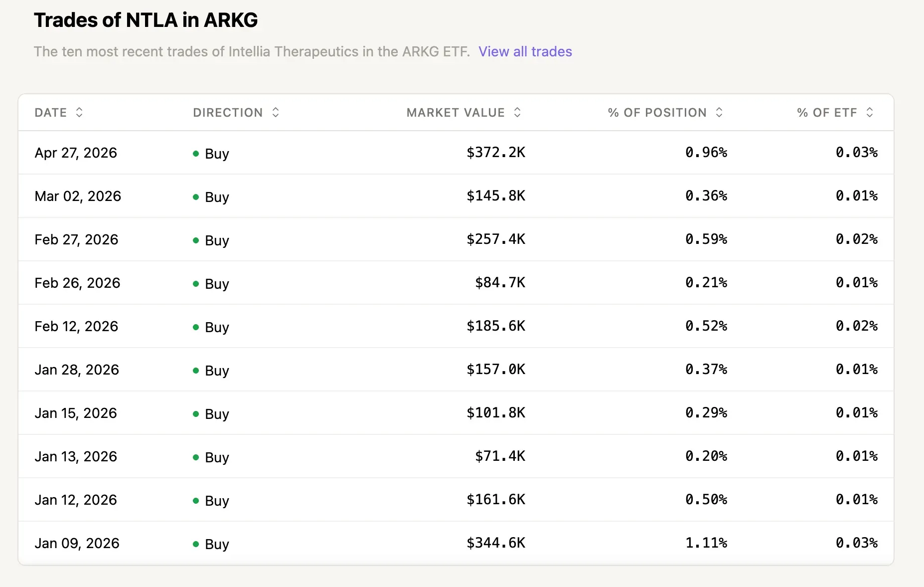This screenshot has height=587, width=924.
Task: Sort by the % OF POSITION label
Action: (657, 113)
